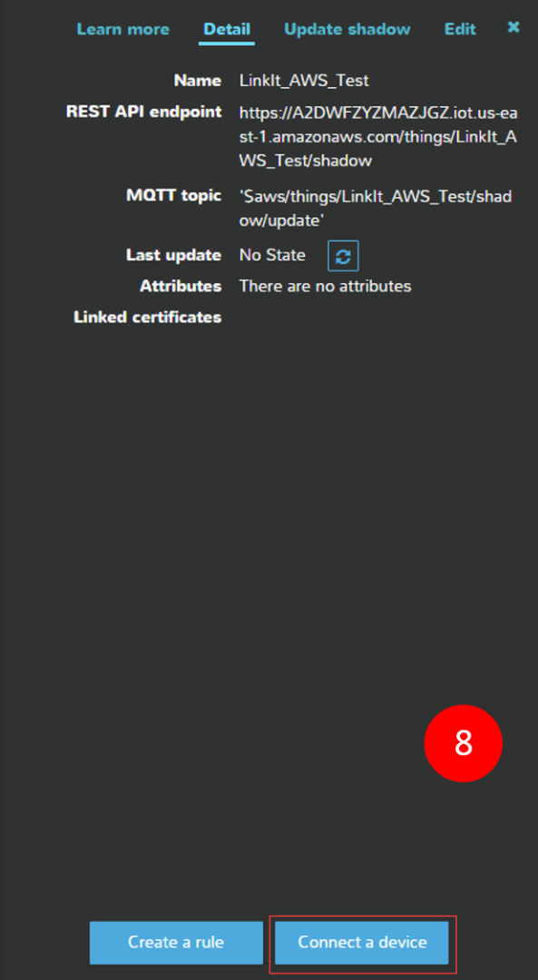Click the Last update label

pyautogui.click(x=173, y=255)
